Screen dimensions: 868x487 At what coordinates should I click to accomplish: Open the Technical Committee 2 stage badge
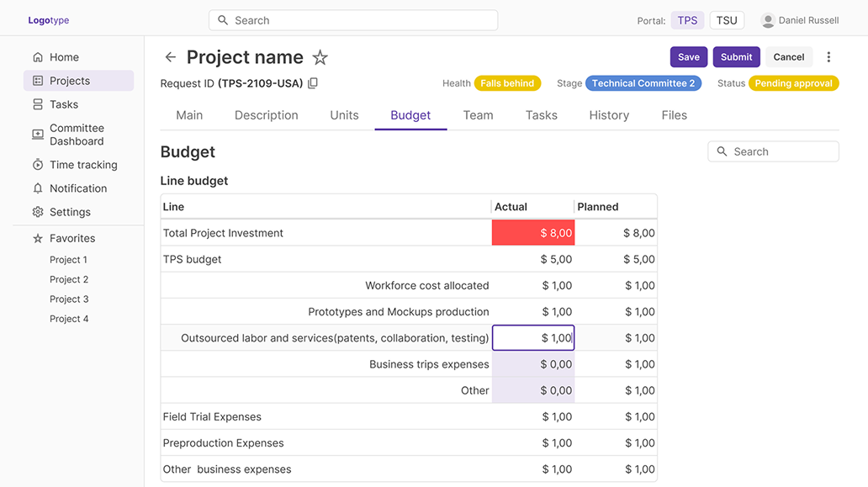pyautogui.click(x=643, y=83)
